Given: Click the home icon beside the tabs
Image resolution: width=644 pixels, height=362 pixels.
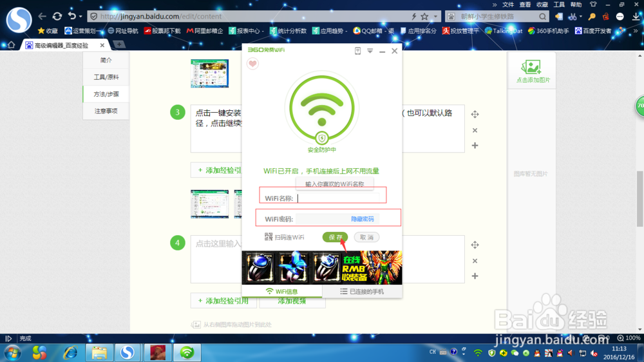Looking at the screenshot, I should tap(11, 45).
